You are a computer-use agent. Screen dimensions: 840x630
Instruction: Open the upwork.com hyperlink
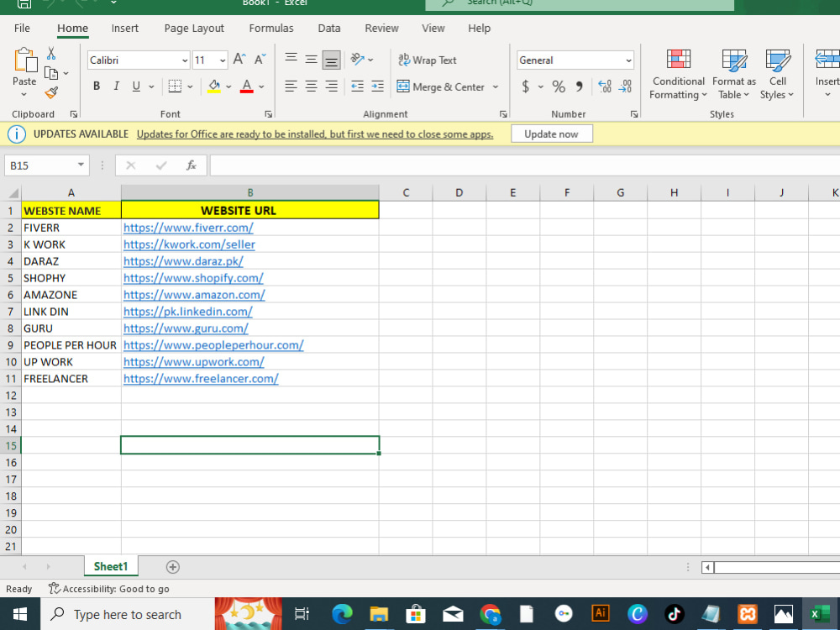[x=193, y=361]
